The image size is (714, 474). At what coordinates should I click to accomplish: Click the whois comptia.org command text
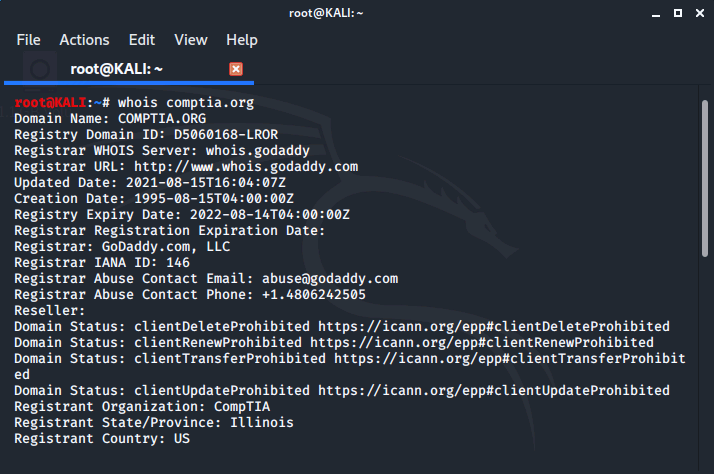pos(186,103)
